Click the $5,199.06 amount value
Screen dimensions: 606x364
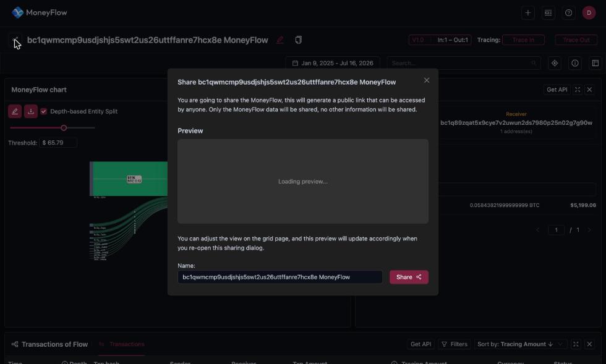pyautogui.click(x=583, y=205)
